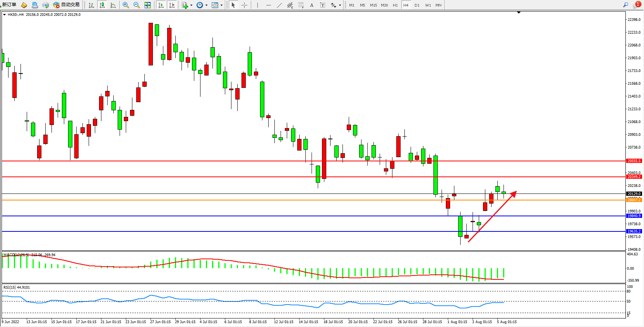Switch chart to bar chart mode
This screenshot has width=644, height=327.
point(91,5)
